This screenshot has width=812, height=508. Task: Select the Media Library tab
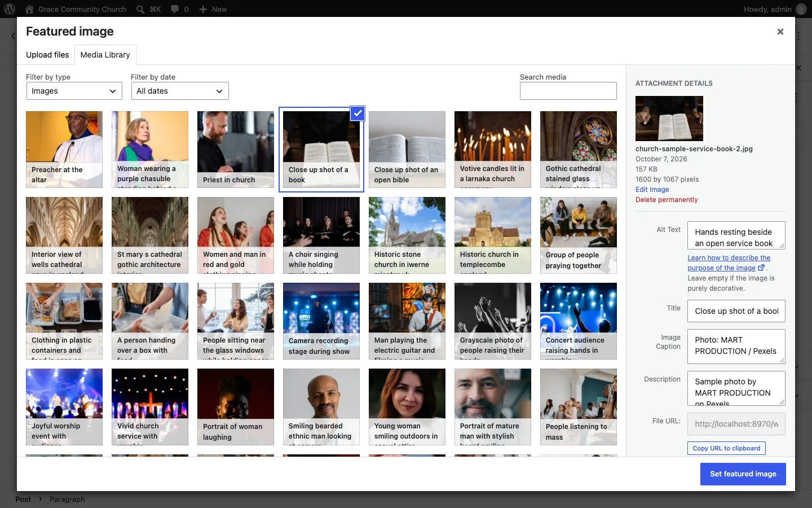(x=105, y=55)
